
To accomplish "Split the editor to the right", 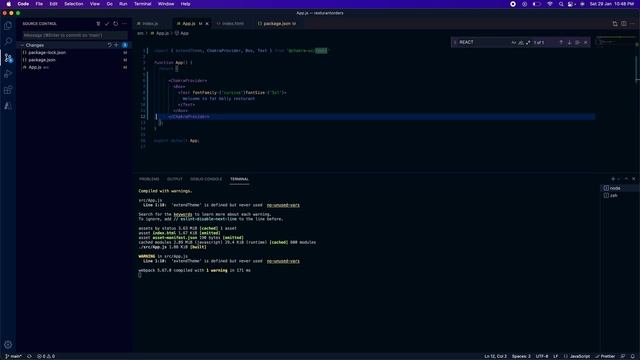I will pos(624,24).
